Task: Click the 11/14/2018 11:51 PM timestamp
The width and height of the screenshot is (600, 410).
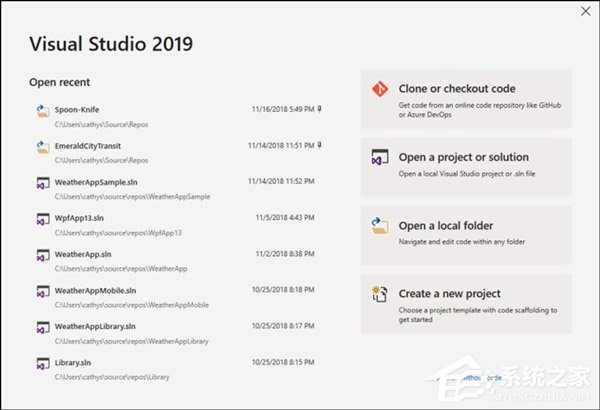Action: tap(281, 145)
